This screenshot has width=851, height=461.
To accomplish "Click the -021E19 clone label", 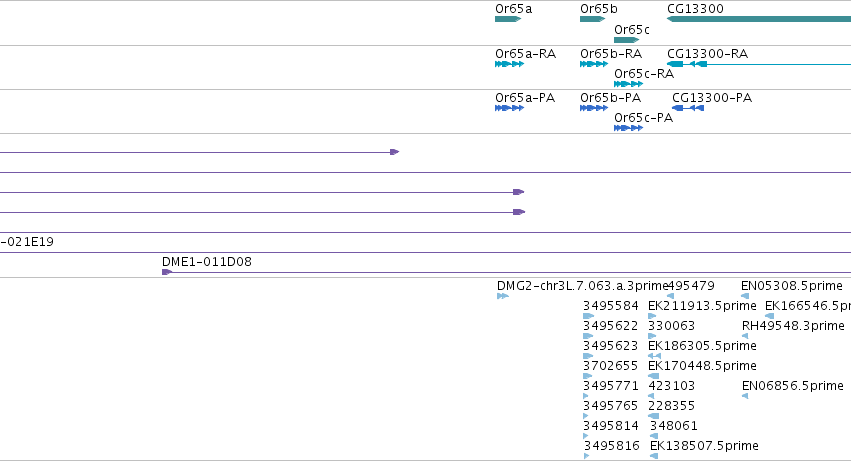I will click(x=27, y=242).
